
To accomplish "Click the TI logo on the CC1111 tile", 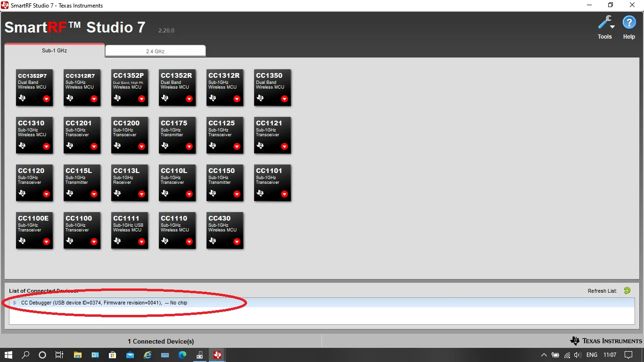I will click(118, 241).
